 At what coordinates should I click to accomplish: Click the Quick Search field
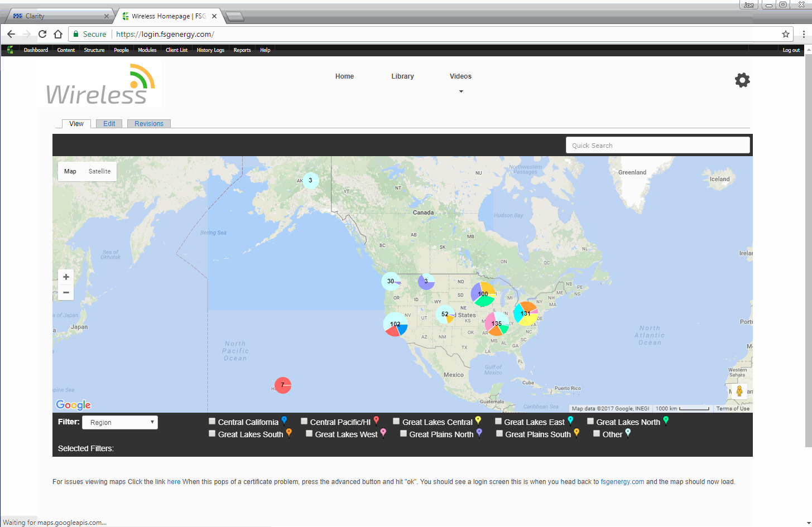[x=657, y=146]
